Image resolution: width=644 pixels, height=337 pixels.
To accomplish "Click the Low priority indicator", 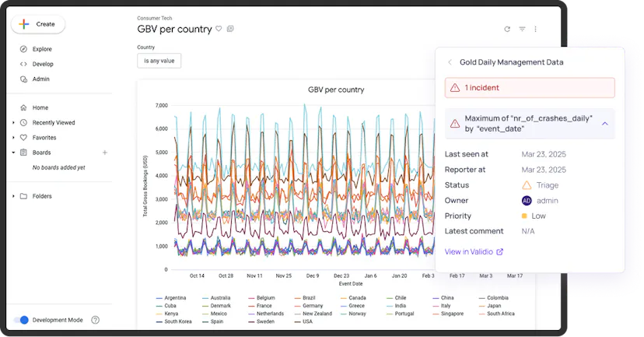I will 534,216.
